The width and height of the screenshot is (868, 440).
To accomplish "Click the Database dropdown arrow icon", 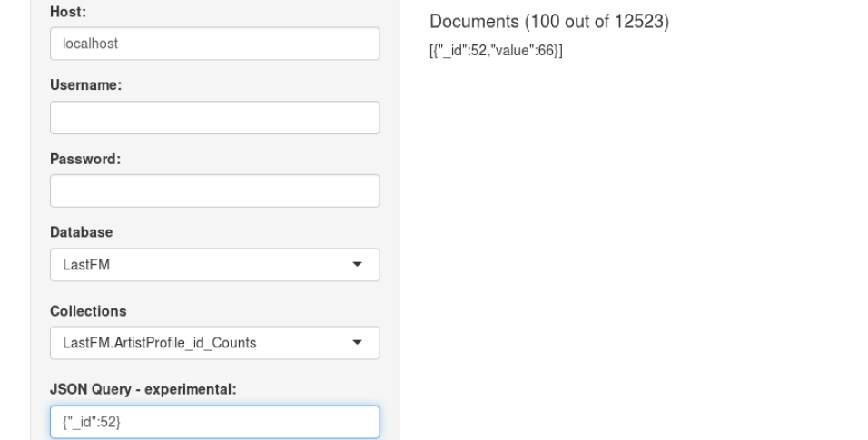I will coord(357,265).
